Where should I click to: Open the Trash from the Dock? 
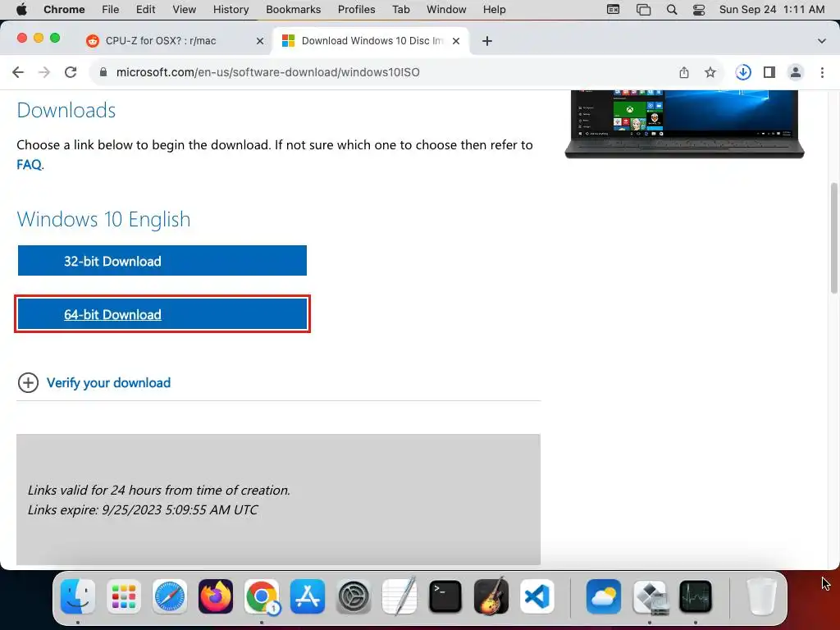click(x=762, y=596)
